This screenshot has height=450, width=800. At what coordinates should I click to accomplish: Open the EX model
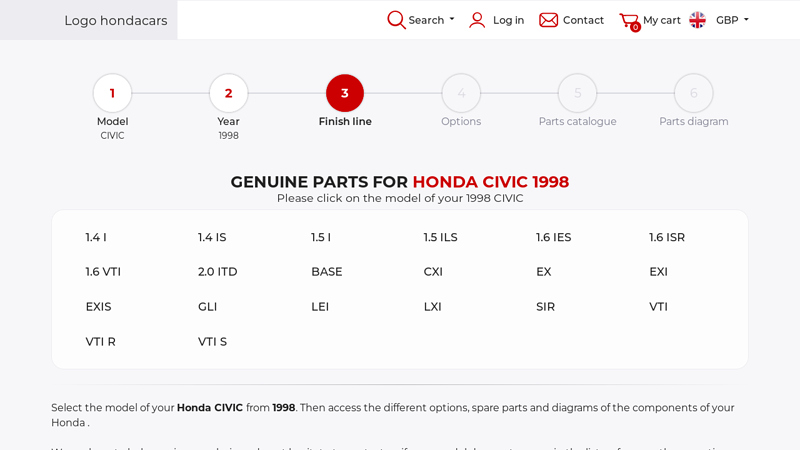coord(544,272)
